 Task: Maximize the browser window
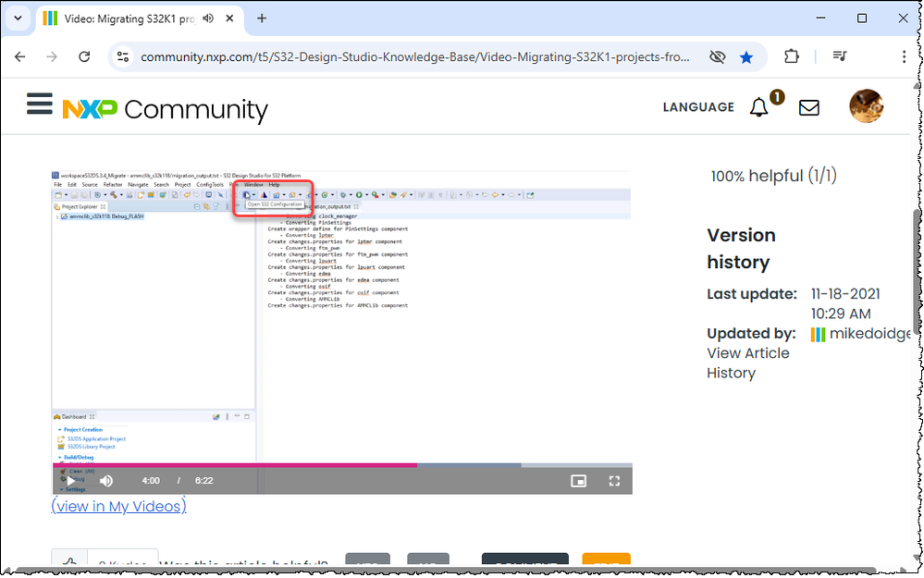861,18
